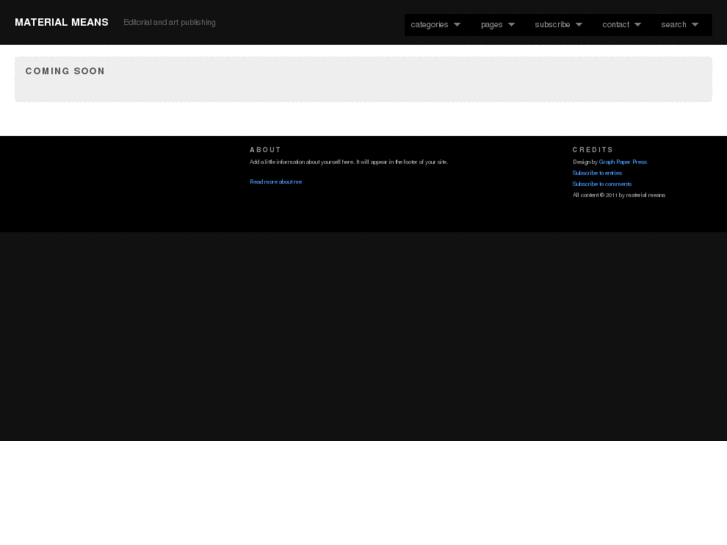Go to homepage via MATERIAL MEANS title
The image size is (727, 545).
[61, 22]
